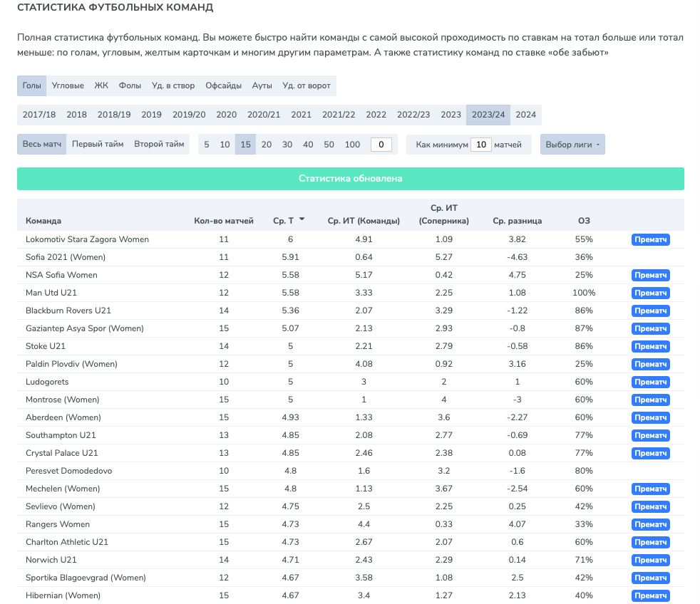This screenshot has height=604, width=700.
Task: Click Прематч for NSA Sofia Women
Action: click(x=650, y=275)
